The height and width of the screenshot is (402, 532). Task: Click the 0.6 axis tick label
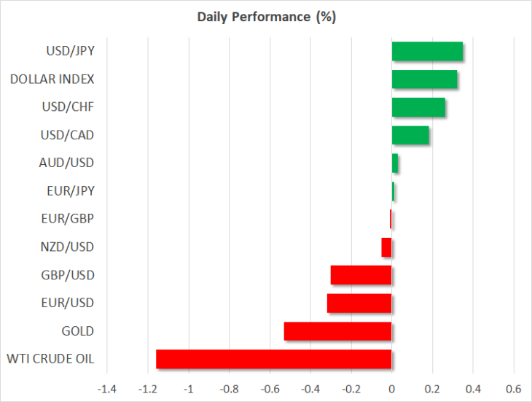coord(513,389)
